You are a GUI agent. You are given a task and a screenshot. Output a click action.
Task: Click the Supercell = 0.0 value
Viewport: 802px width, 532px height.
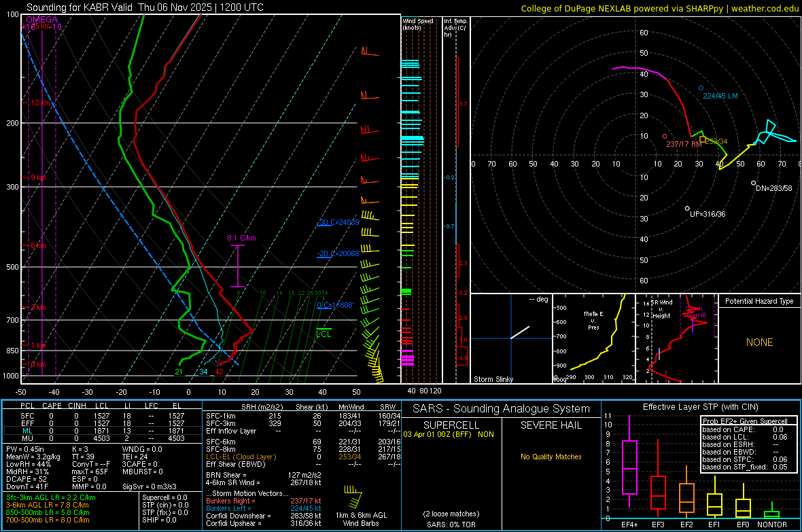point(164,497)
